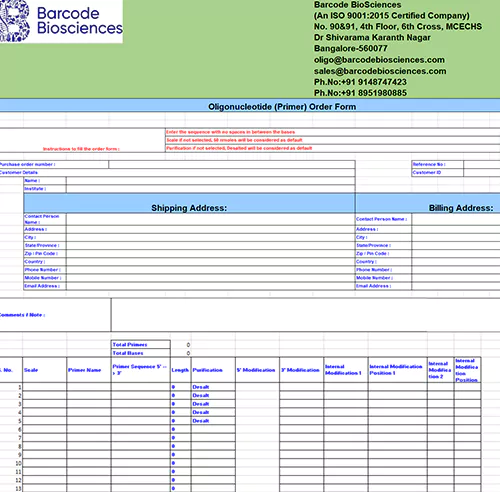Click the customer Name input field
Screen dimensions: 500x492
tap(211, 181)
